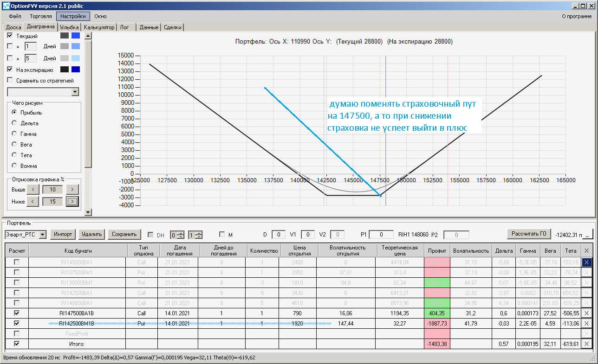598x364 pixels.
Task: Open the Окно menu
Action: 100,16
